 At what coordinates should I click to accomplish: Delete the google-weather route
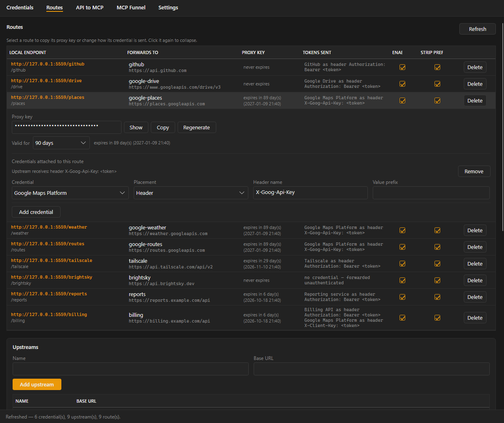point(475,230)
